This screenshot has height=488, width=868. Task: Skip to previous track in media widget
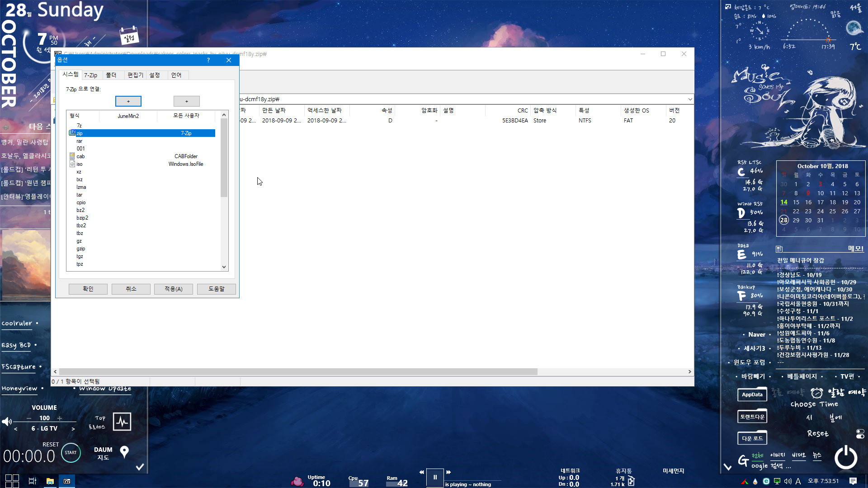point(422,472)
